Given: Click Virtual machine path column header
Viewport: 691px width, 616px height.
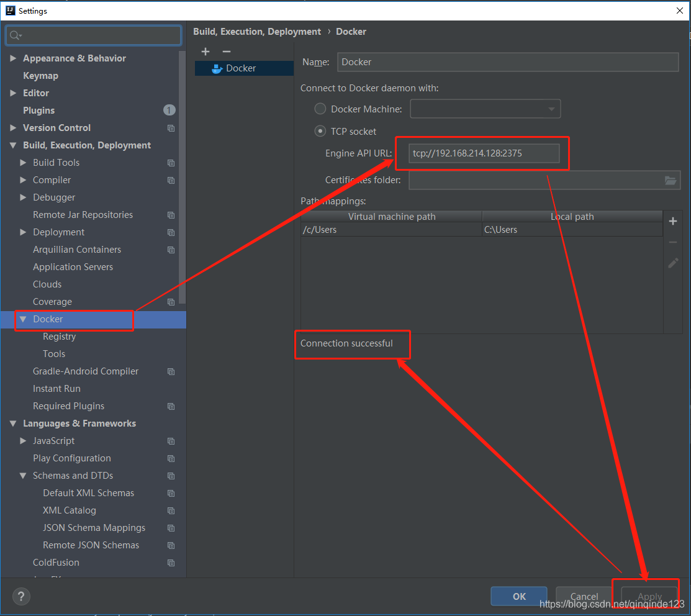Looking at the screenshot, I should click(x=392, y=216).
